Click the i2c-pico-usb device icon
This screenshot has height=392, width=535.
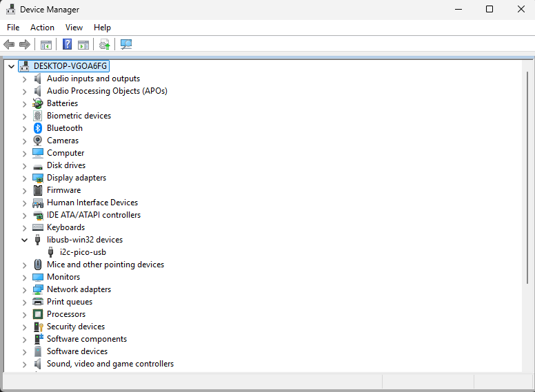(x=50, y=252)
